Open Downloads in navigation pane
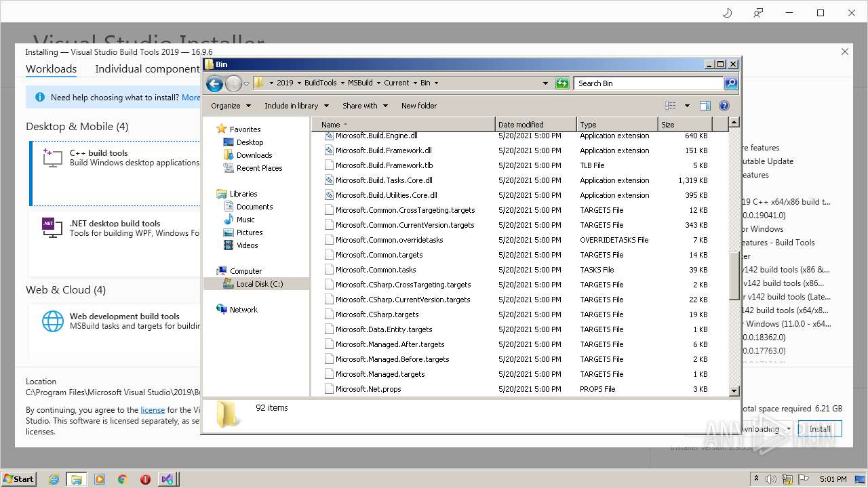The height and width of the screenshot is (488, 868). [x=254, y=155]
